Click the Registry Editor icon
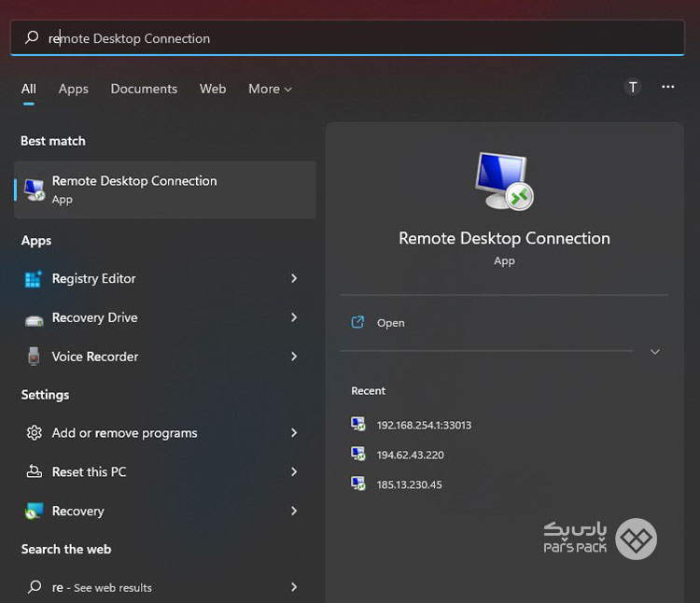Viewport: 700px width, 603px height. [34, 279]
